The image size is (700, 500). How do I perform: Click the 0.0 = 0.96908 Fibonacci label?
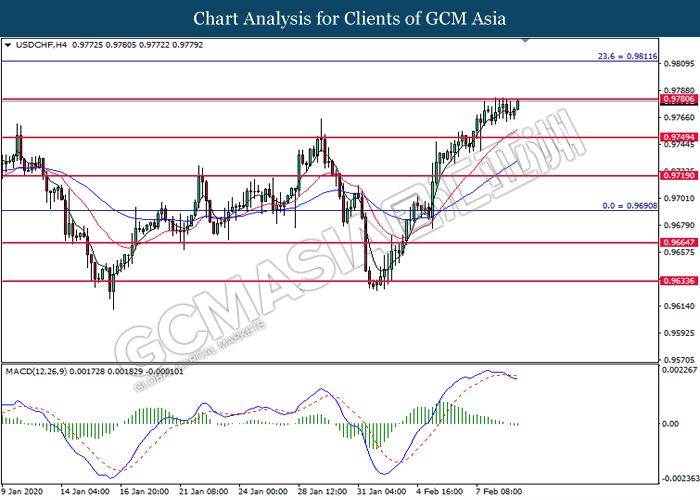click(x=627, y=205)
